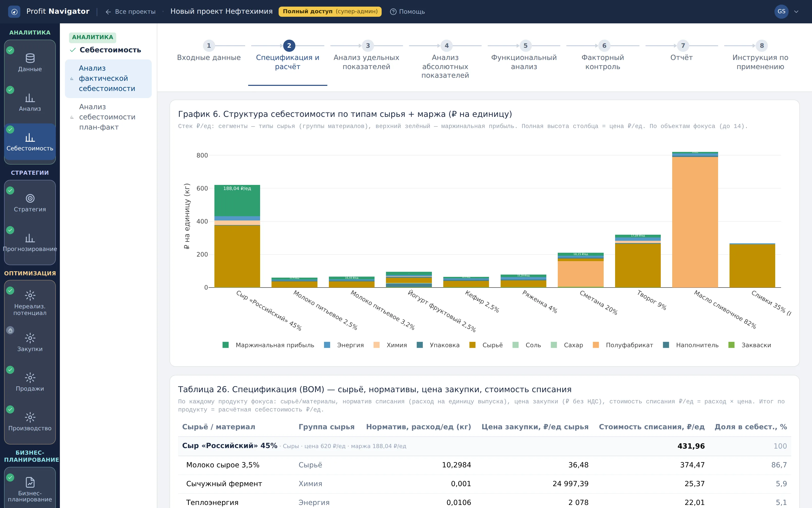Open the Бизнес-планирование document icon
The width and height of the screenshot is (812, 508).
point(30,482)
